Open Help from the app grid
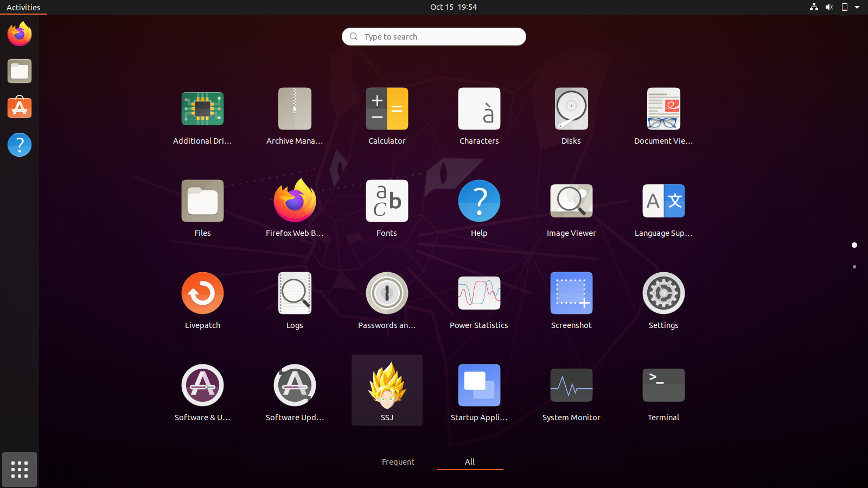The height and width of the screenshot is (488, 868). point(479,209)
